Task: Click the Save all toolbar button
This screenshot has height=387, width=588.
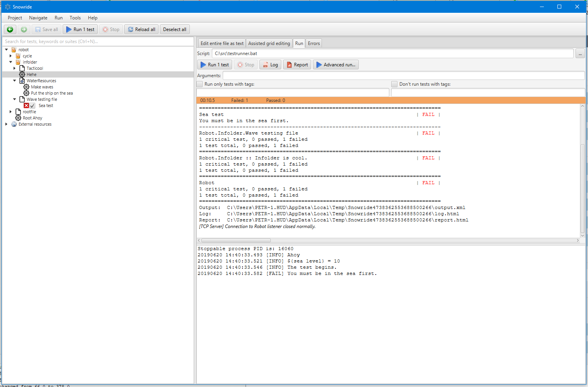Action: pos(46,29)
